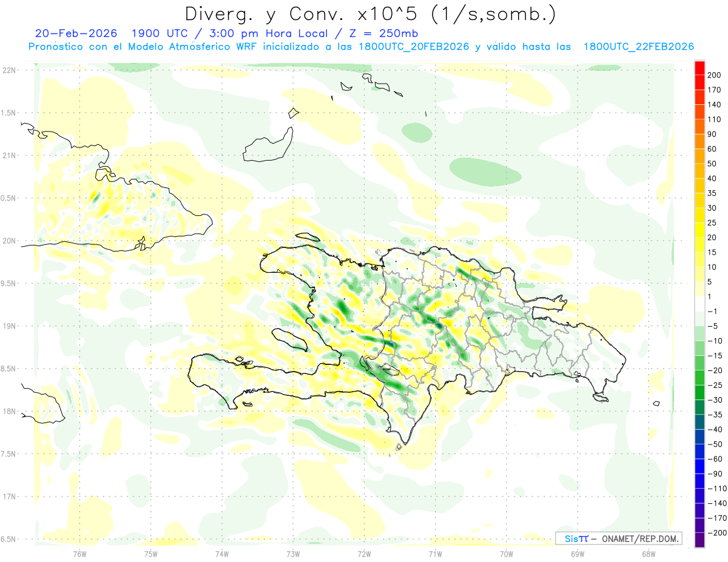Click the '73W' longitude label
The width and height of the screenshot is (728, 562).
pos(293,553)
